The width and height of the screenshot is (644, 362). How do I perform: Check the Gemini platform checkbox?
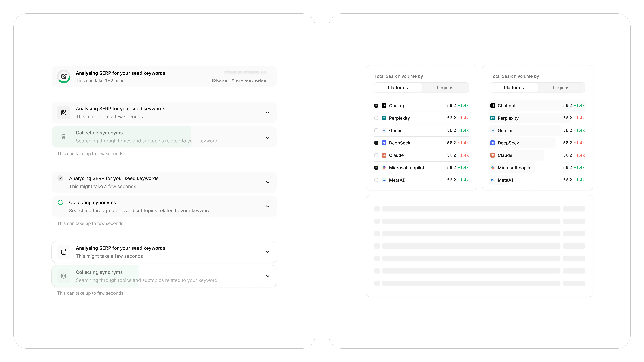coord(376,130)
